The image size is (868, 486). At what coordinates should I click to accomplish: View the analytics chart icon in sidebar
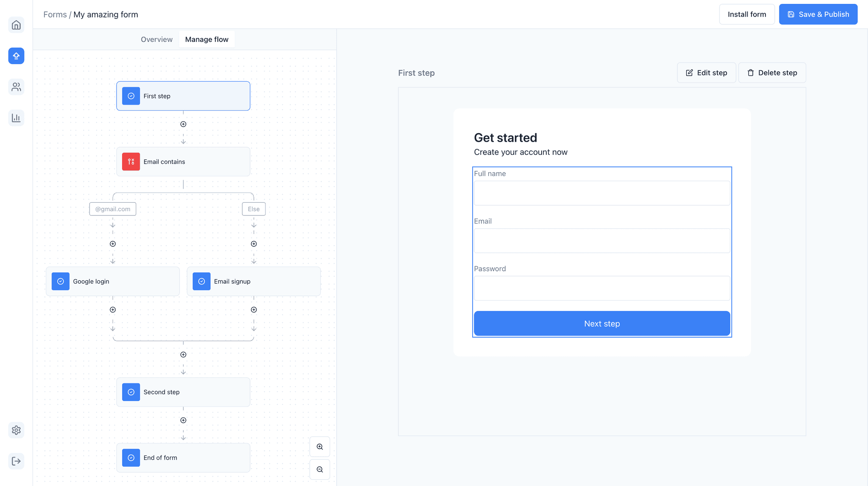[16, 117]
